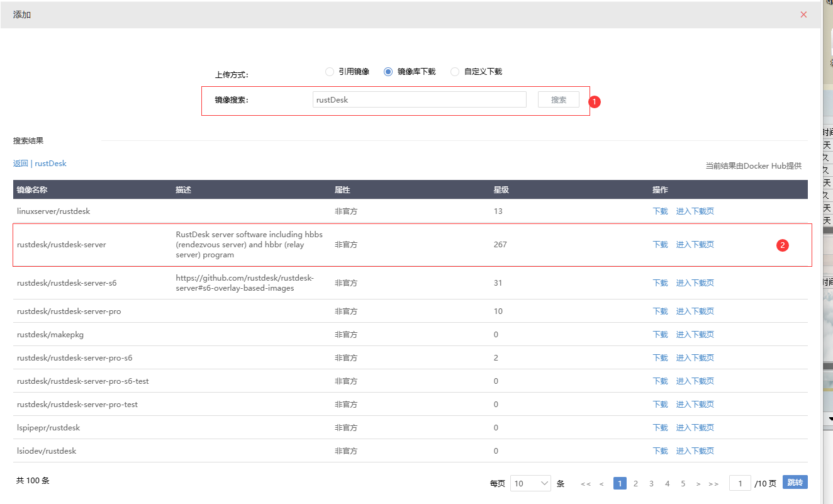The image size is (833, 504).
Task: Open download page for rustdesk/rustdesk-server
Action: click(x=695, y=245)
